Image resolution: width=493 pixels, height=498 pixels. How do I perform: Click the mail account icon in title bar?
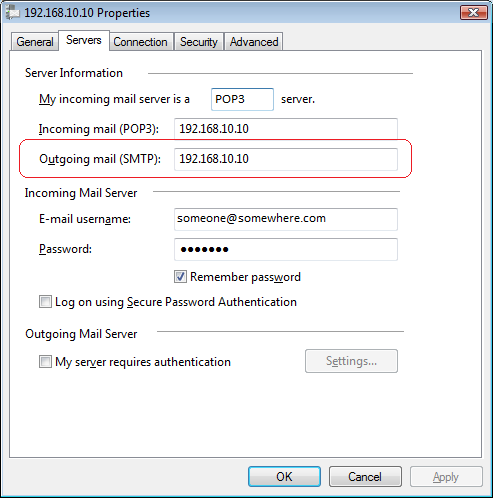13,13
